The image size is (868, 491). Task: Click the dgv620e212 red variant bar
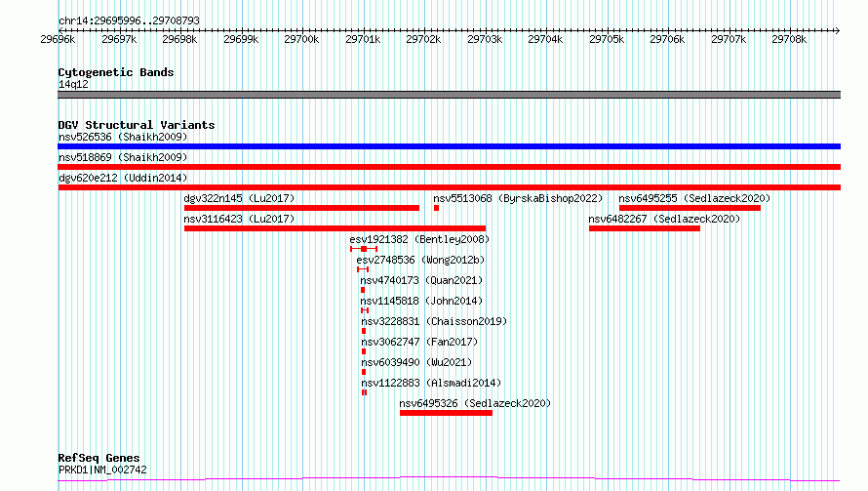click(x=449, y=187)
